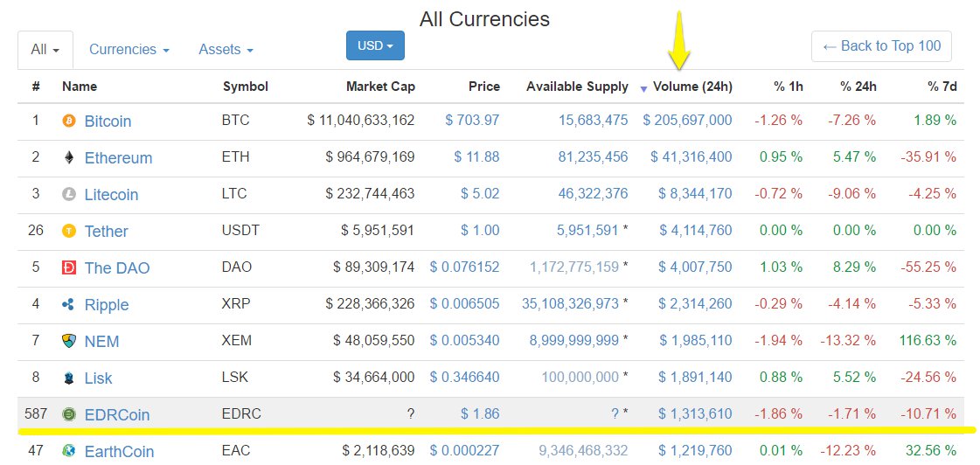980x465 pixels.
Task: Open the Lisk name link
Action: click(x=98, y=378)
